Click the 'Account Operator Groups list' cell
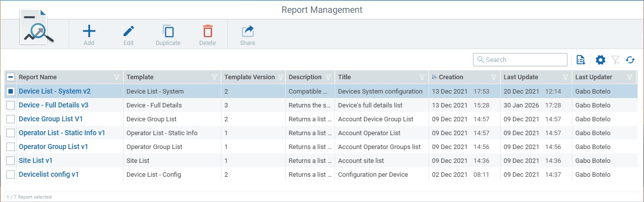The width and height of the screenshot is (644, 202). [x=379, y=147]
